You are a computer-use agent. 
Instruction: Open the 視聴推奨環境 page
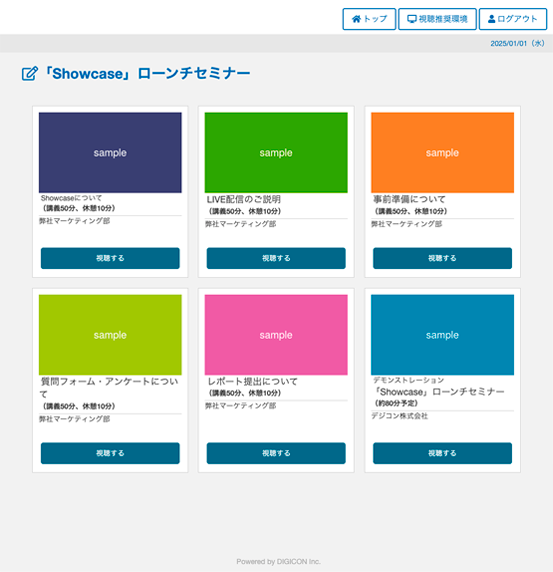click(x=437, y=19)
